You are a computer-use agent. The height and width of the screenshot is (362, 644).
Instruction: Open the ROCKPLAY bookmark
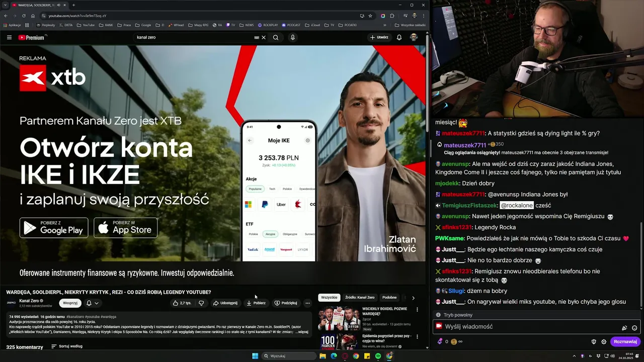click(268, 25)
